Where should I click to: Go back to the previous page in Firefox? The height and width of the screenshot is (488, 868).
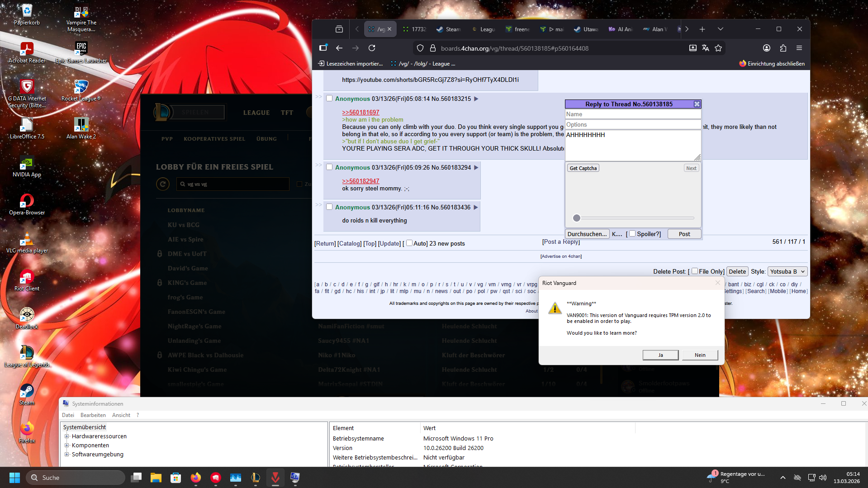339,48
